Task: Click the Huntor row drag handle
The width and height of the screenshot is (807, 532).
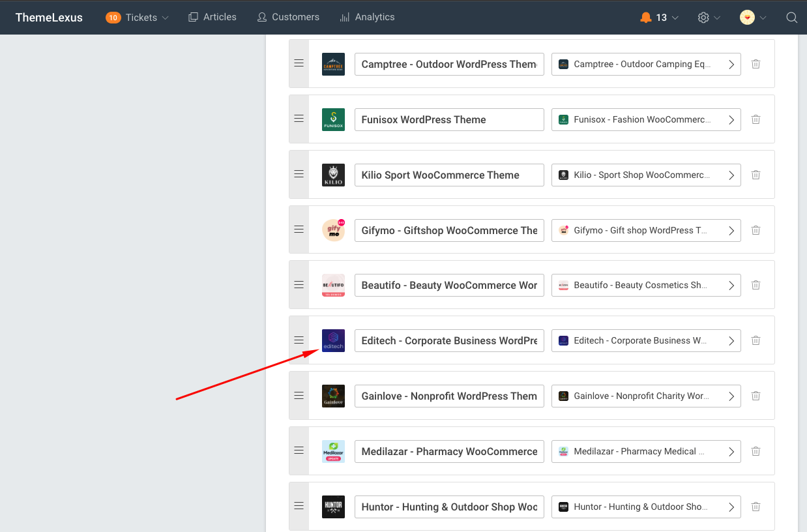Action: (x=299, y=507)
